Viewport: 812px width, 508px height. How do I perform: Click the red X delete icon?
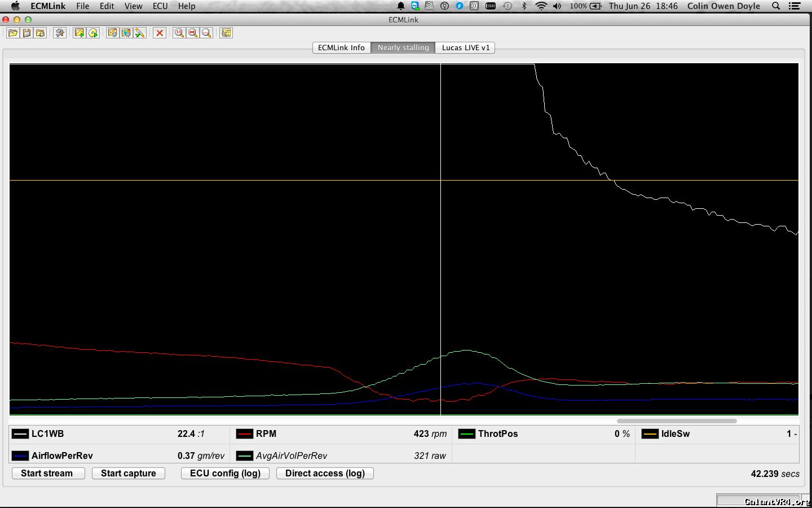[160, 33]
